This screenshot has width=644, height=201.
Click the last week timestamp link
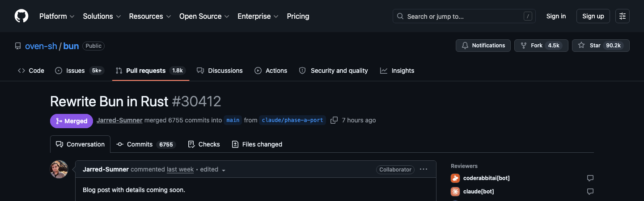pos(180,169)
